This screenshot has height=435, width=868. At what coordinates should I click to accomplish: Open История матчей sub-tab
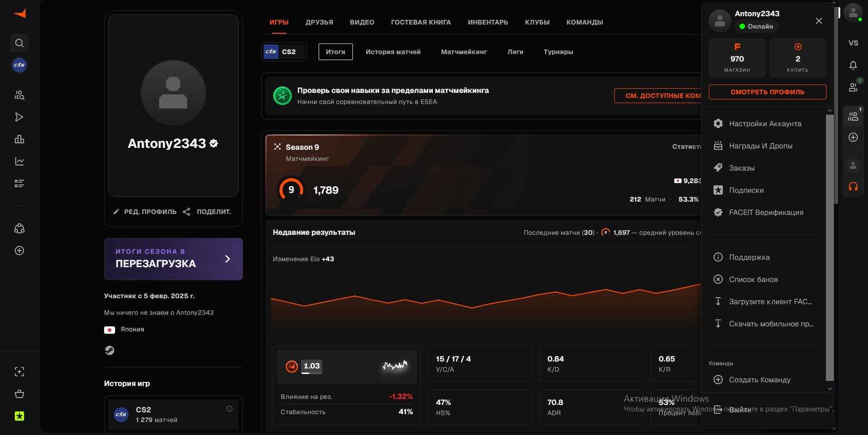pos(393,52)
